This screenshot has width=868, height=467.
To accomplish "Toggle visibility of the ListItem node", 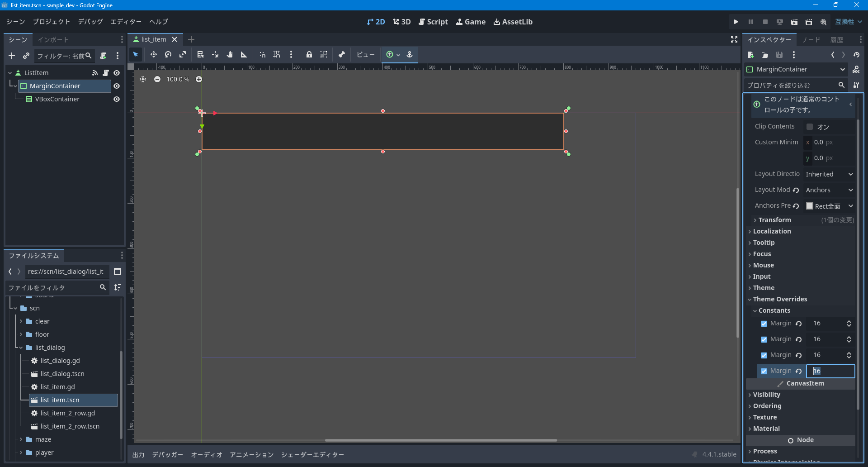I will click(117, 73).
